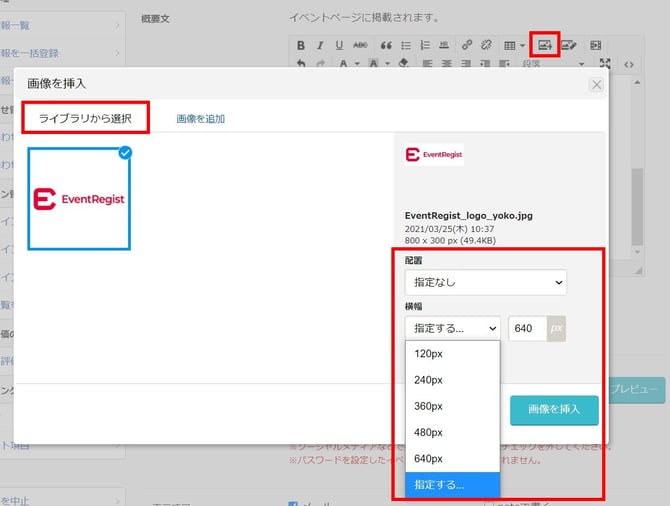Viewport: 670px width, 506px height.
Task: Toggle bold formatting in editor toolbar
Action: pos(301,45)
